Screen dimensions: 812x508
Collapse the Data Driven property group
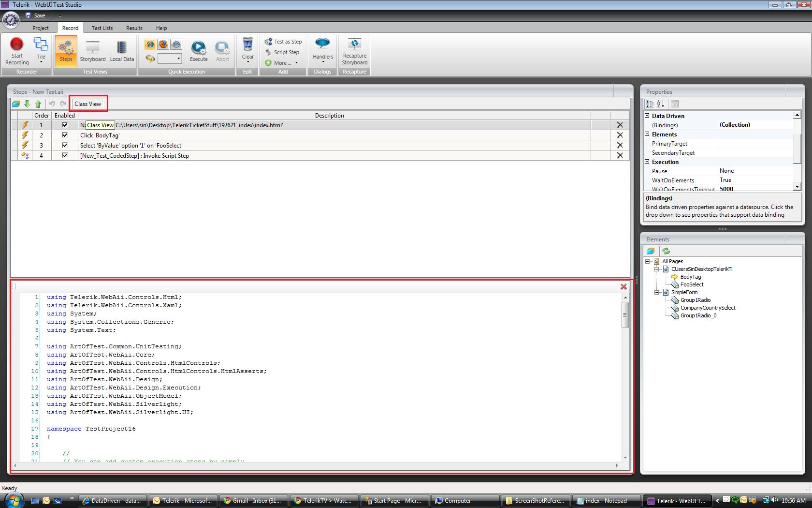coord(648,116)
